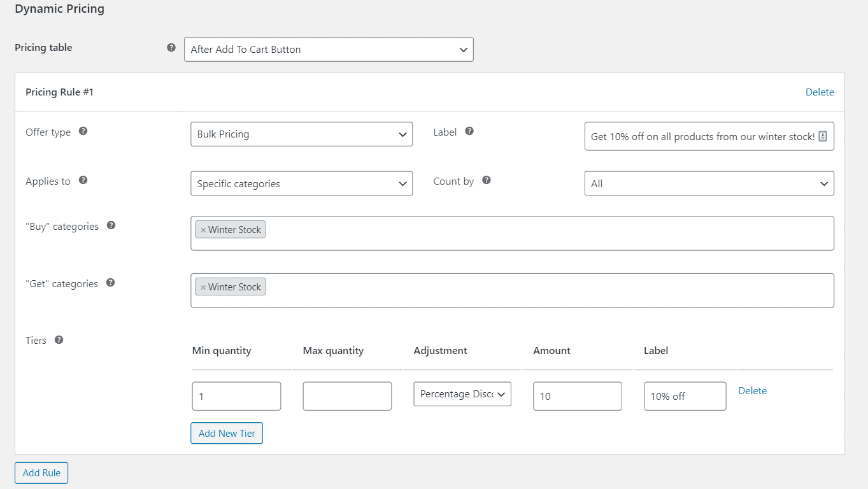Open the Offer type Bulk Pricing dropdown
Screen dimensions: 868x489
[301, 134]
